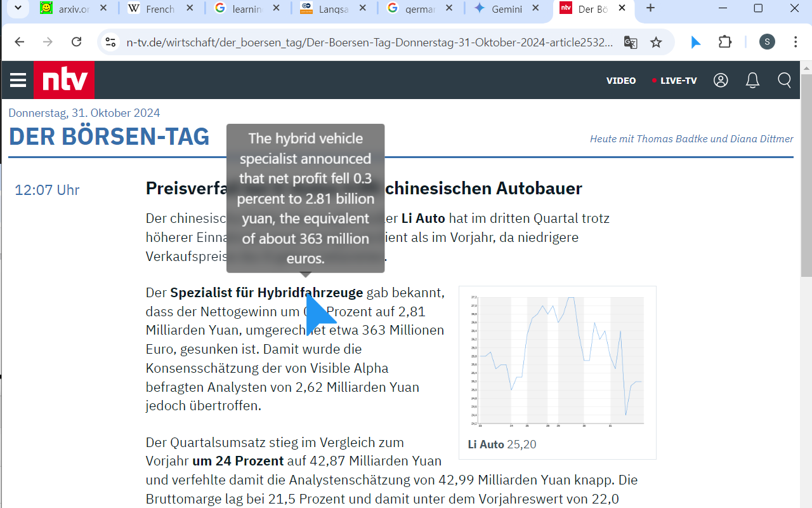Open the VIDEO link in header

point(620,81)
